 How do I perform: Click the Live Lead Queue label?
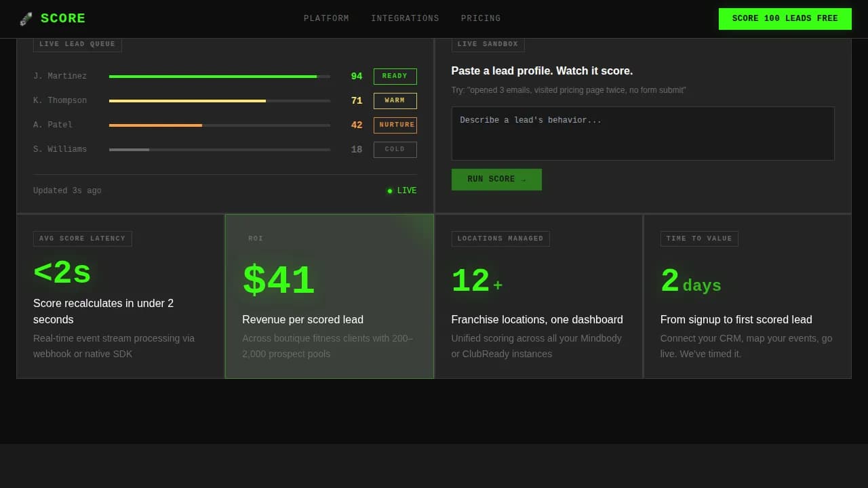point(77,44)
